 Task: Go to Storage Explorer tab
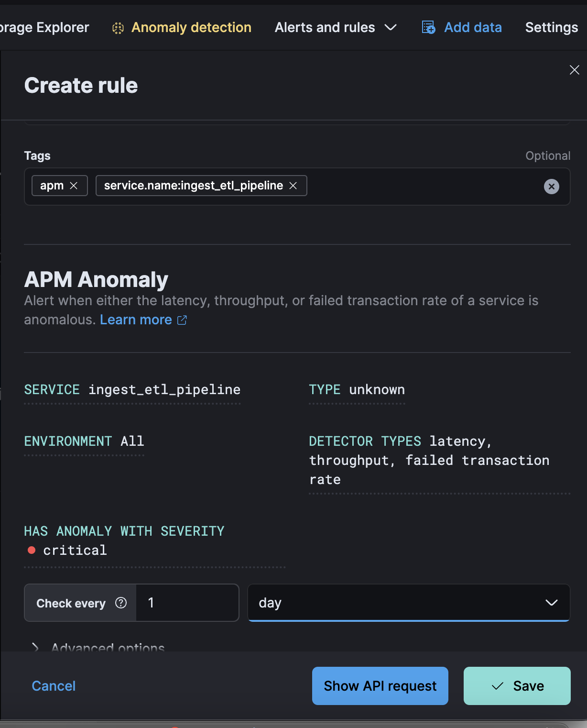[x=44, y=28]
